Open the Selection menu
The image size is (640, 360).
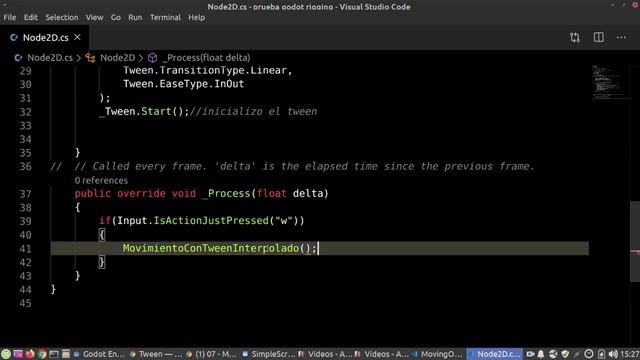(62, 18)
